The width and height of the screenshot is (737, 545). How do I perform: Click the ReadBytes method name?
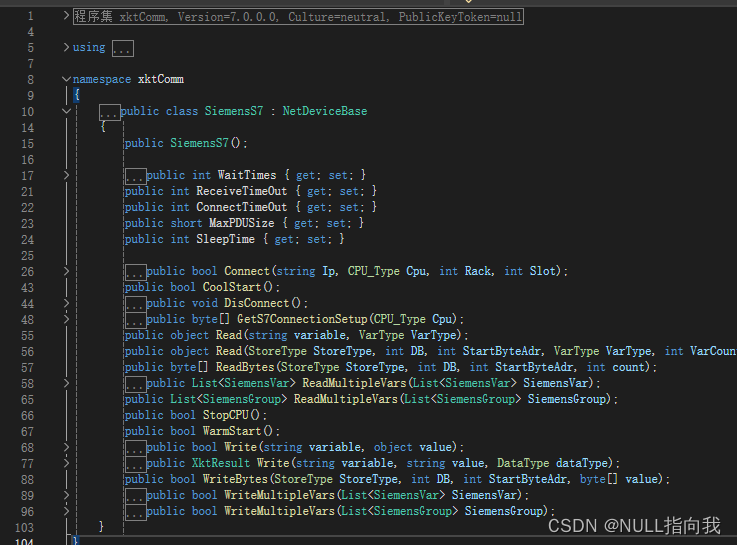coord(245,367)
